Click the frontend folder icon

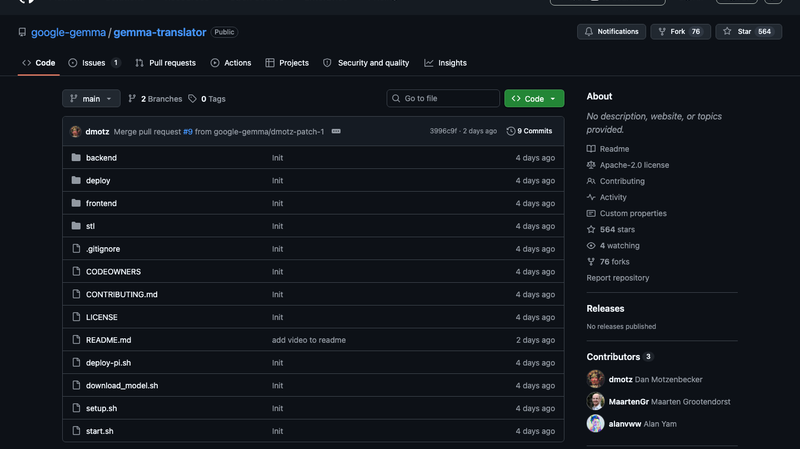(76, 203)
